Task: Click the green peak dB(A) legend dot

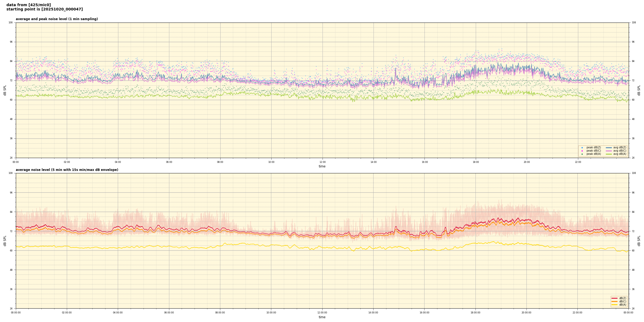Action: pyautogui.click(x=582, y=154)
